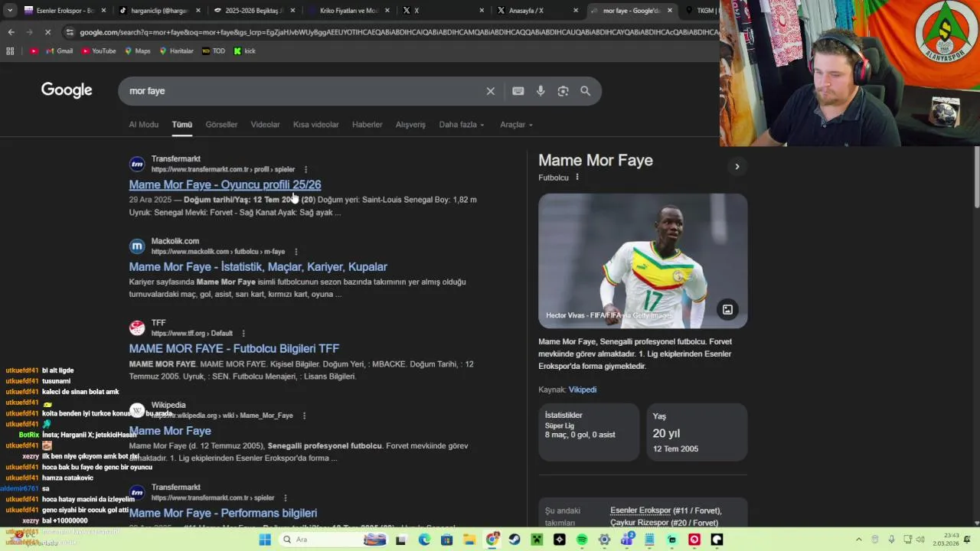Open Mame Mor Faye - Performans bilgileri link
Viewport: 980px width, 551px height.
click(223, 513)
